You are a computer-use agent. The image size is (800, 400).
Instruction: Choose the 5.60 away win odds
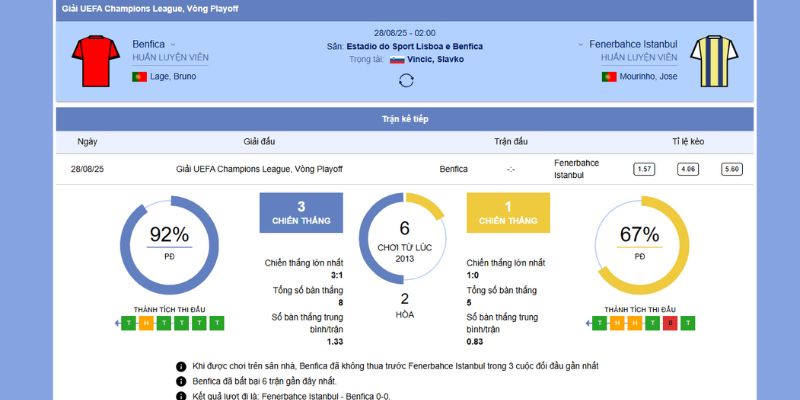click(x=732, y=169)
